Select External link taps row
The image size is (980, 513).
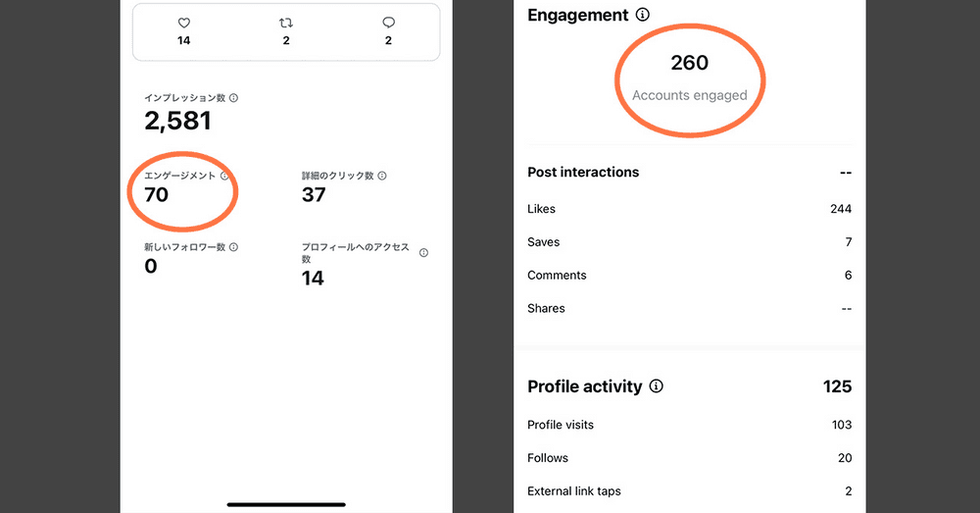(x=689, y=491)
